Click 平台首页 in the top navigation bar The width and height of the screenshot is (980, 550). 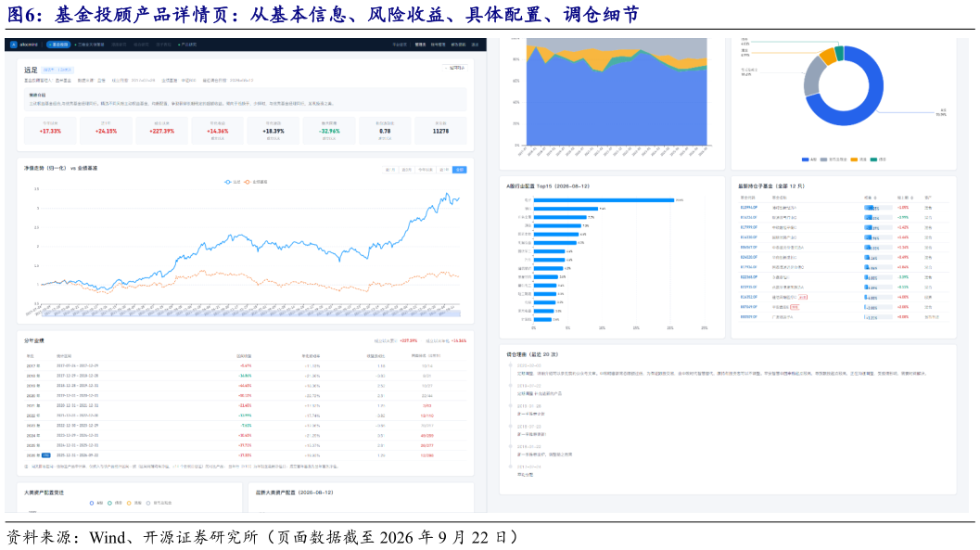click(399, 45)
